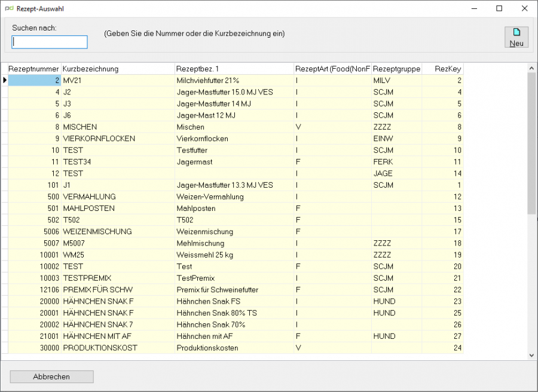Sort by Rezeptnummer column header
Viewport: 538px width, 392px height.
coord(34,69)
